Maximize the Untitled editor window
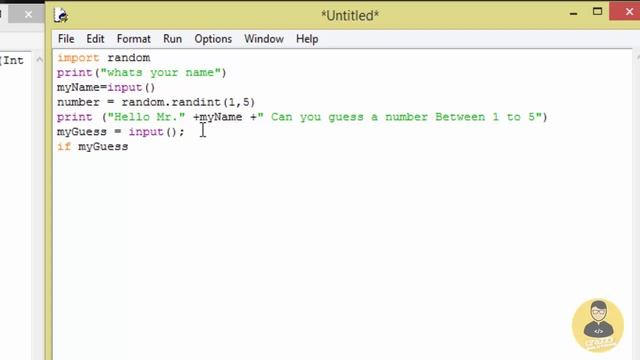Screen dimensions: 640x360 598,11
